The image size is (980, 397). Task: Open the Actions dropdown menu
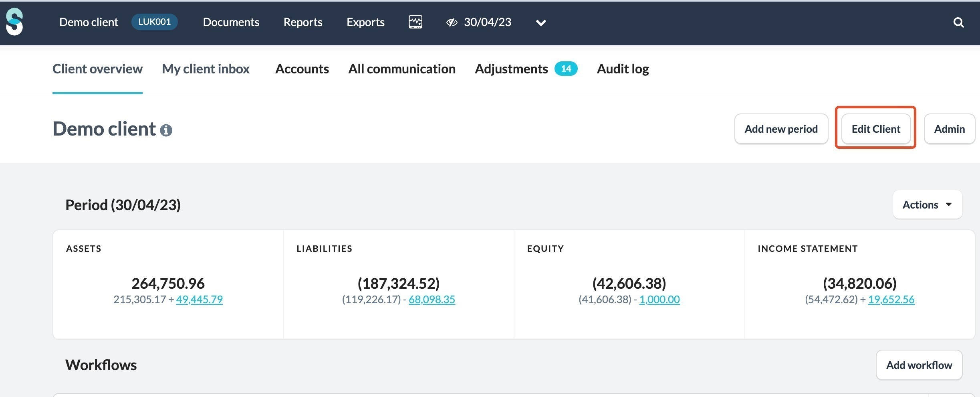pos(927,205)
